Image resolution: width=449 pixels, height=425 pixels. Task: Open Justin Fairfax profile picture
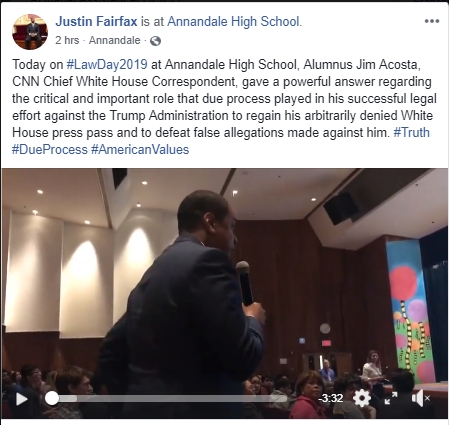(30, 32)
